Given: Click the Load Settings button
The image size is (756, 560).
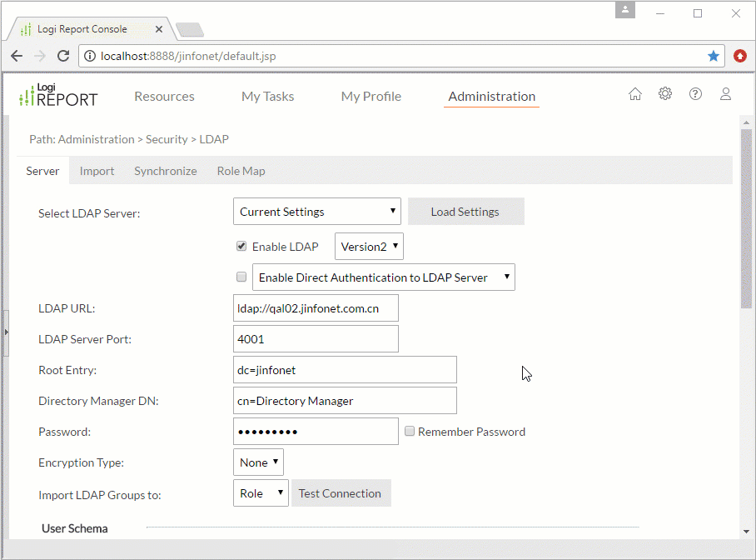Looking at the screenshot, I should tap(465, 211).
